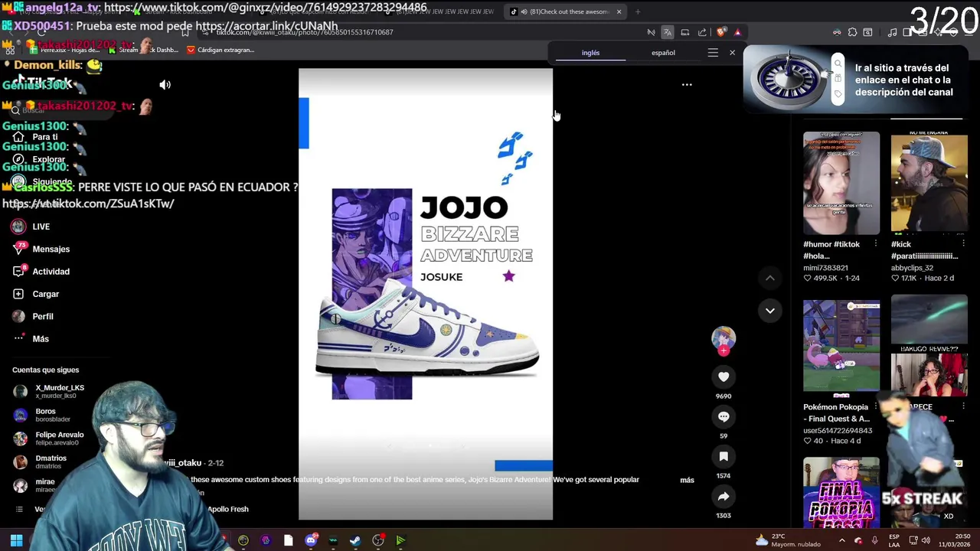
Task: Open OBS Studio from the taskbar
Action: coord(377,540)
